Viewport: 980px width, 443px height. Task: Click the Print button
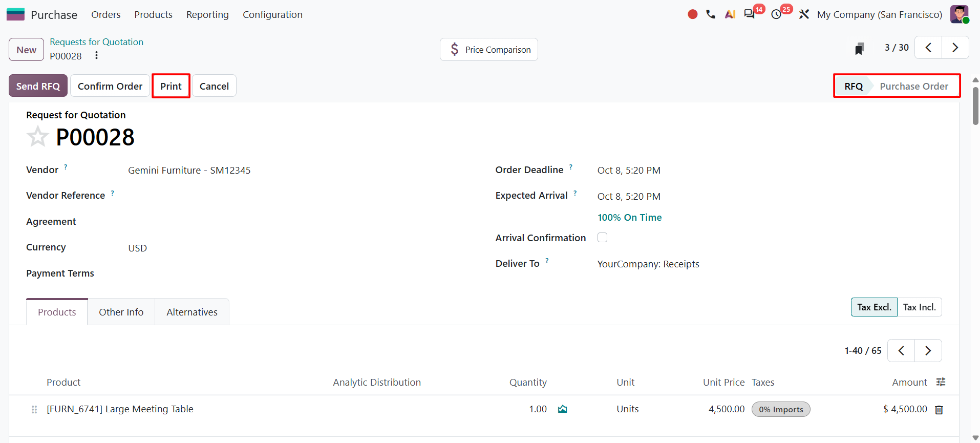tap(171, 86)
